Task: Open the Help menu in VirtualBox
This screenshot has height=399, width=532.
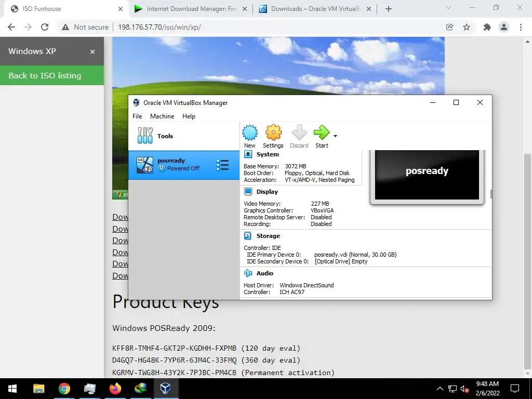Action: [x=189, y=116]
